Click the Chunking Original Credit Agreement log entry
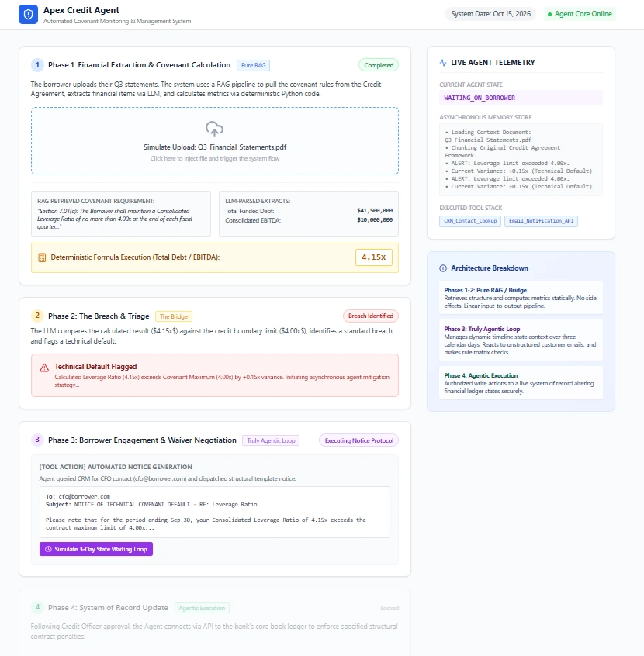644x656 pixels. pyautogui.click(x=503, y=151)
